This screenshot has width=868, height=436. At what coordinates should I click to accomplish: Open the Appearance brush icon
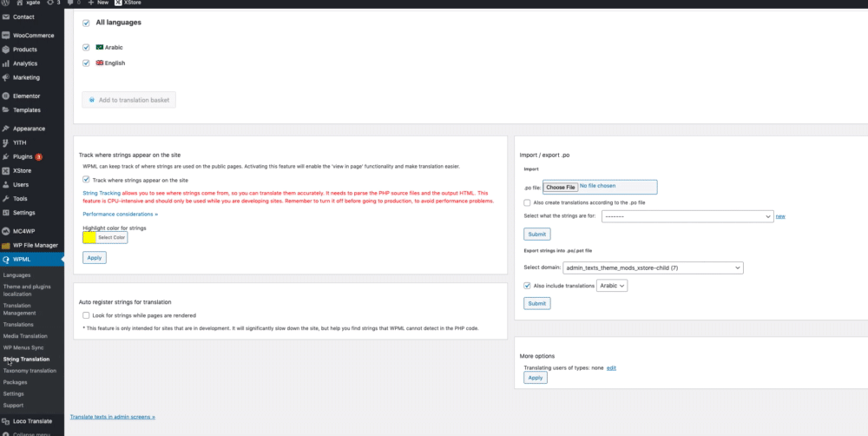pyautogui.click(x=5, y=129)
